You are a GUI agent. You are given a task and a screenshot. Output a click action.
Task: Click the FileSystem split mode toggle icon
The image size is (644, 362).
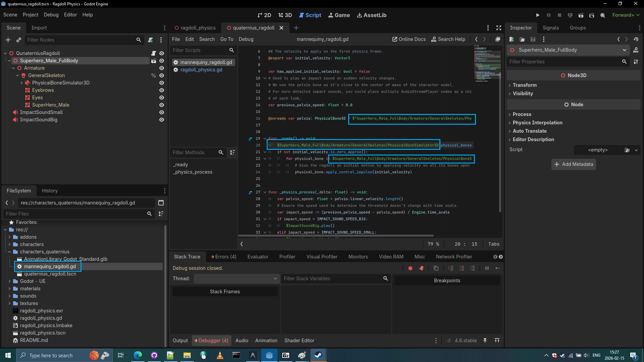tap(161, 203)
